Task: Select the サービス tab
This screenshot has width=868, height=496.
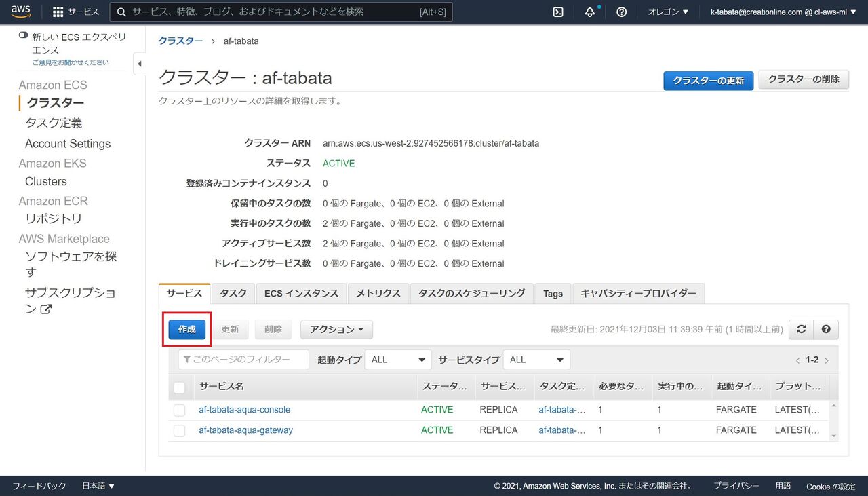Action: point(184,293)
